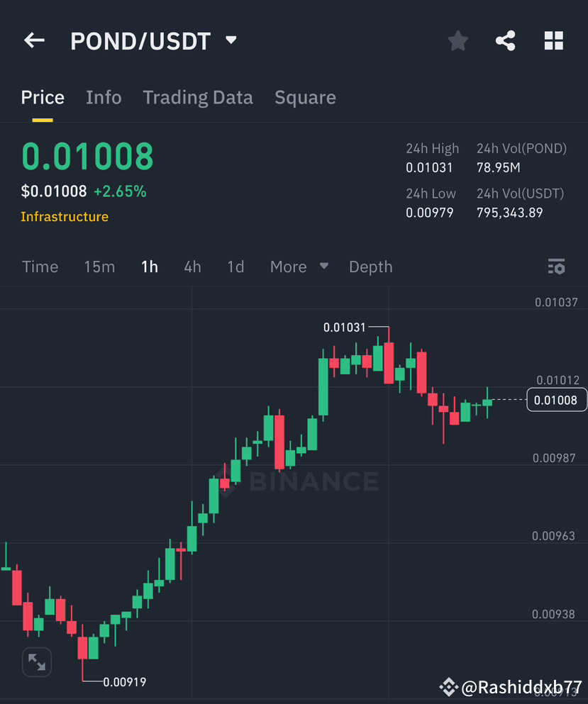Select the Time interval option
Image resolution: width=588 pixels, height=704 pixels.
pos(40,267)
